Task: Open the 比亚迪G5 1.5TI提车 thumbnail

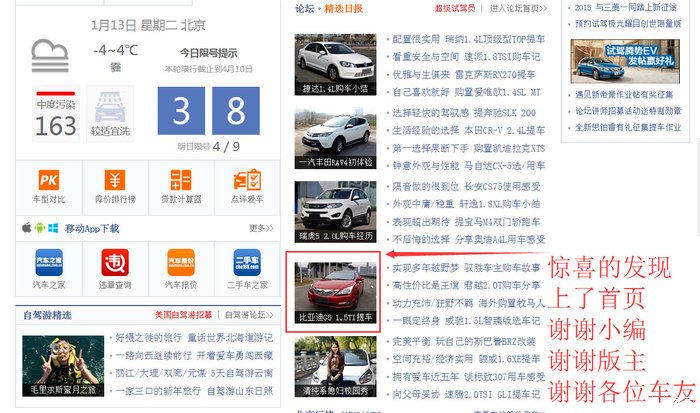Action: 335,288
